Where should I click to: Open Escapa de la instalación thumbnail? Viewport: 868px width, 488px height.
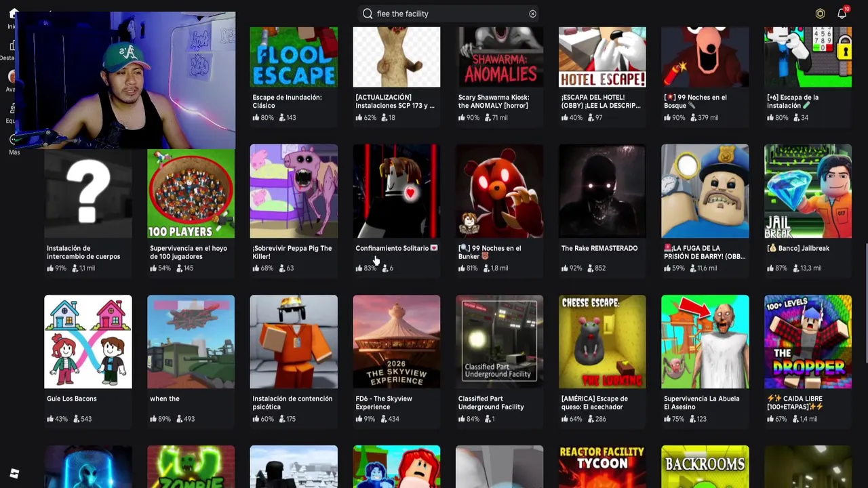point(808,57)
